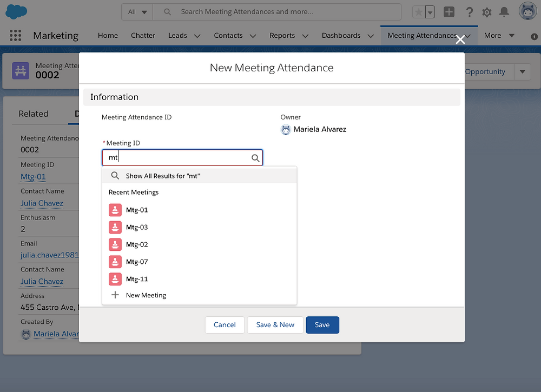The height and width of the screenshot is (392, 541).
Task: Open the Setup gear icon
Action: pyautogui.click(x=487, y=12)
